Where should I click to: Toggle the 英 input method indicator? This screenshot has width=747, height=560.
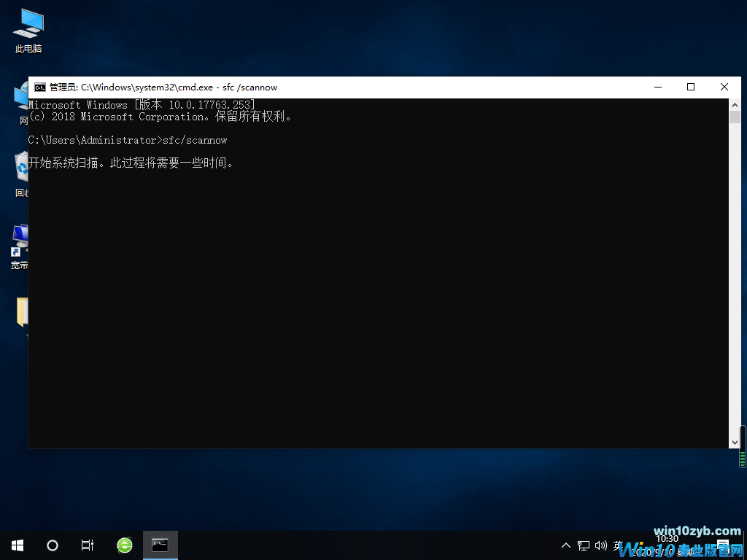(x=619, y=545)
